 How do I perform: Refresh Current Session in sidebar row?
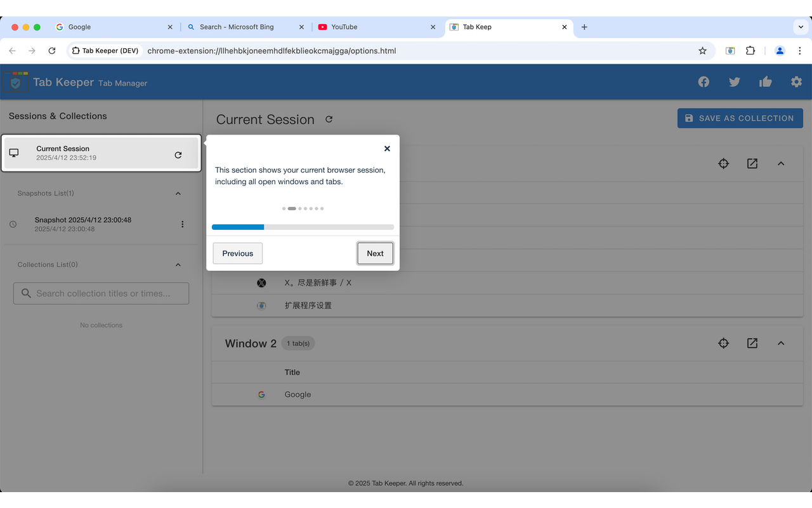[178, 154]
